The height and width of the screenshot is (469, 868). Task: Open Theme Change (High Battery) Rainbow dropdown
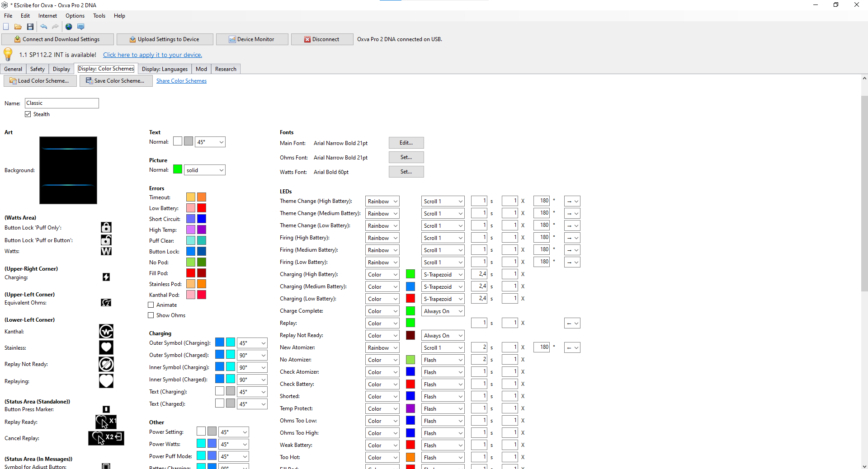(382, 201)
